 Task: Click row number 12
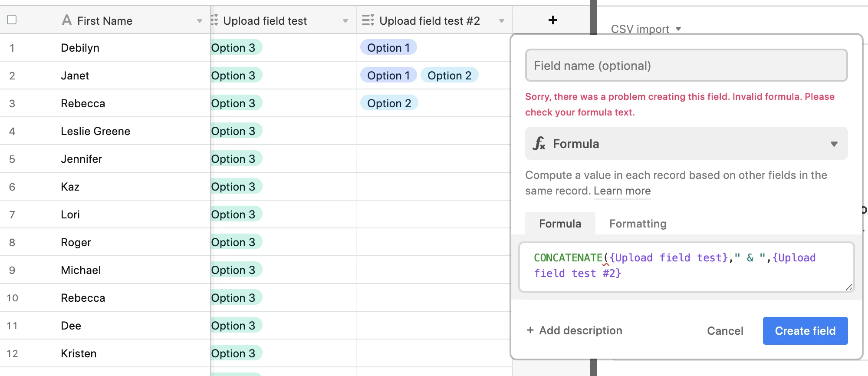pyautogui.click(x=12, y=353)
